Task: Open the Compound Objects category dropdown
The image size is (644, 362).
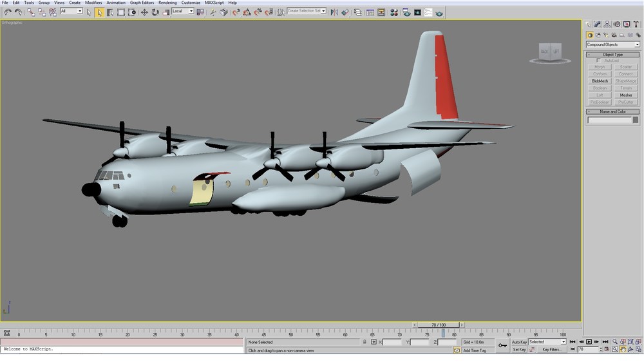Action: point(612,44)
